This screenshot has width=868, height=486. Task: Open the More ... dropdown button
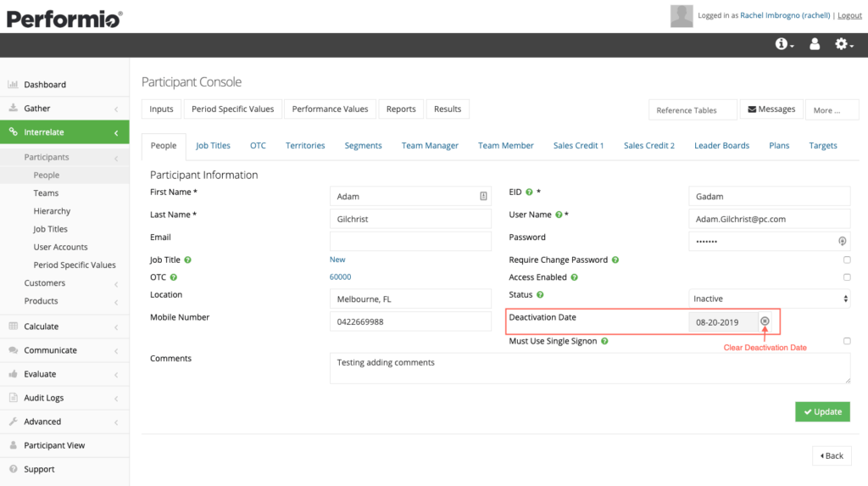[832, 109]
